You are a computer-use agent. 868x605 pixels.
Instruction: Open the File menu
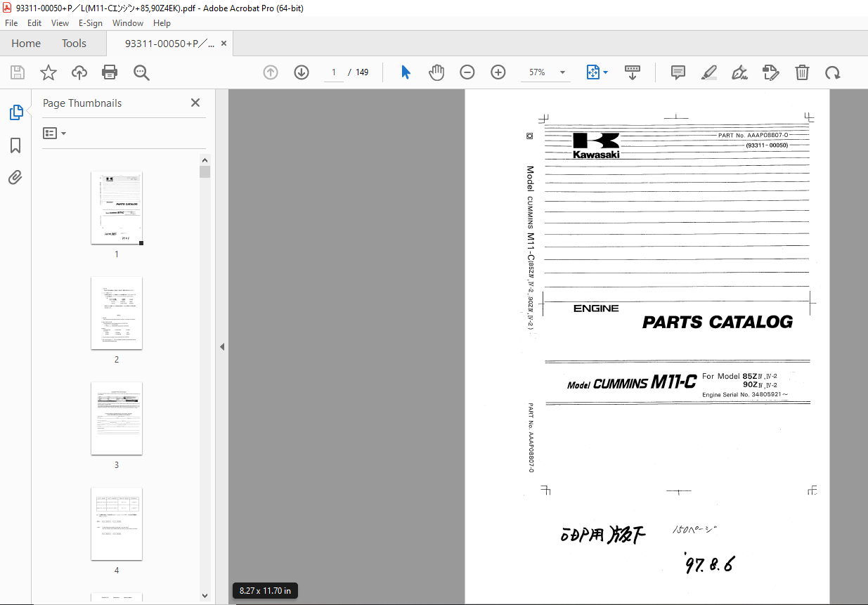click(x=11, y=23)
